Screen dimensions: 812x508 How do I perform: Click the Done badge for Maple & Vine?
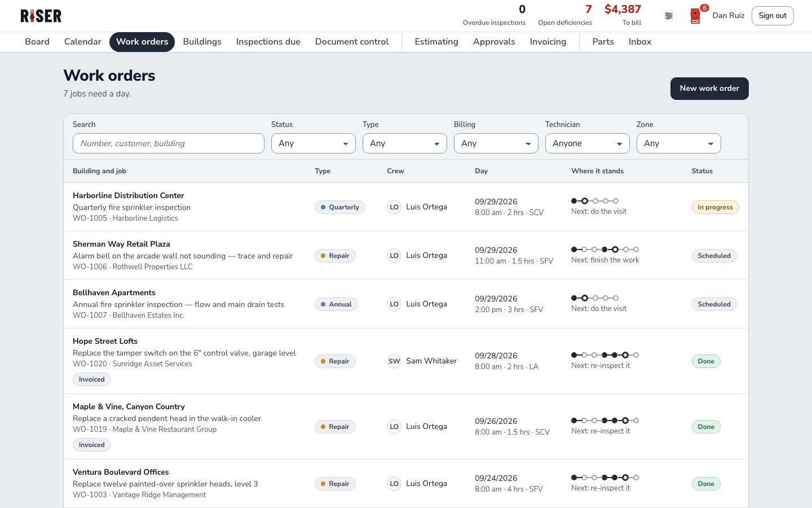pyautogui.click(x=706, y=427)
